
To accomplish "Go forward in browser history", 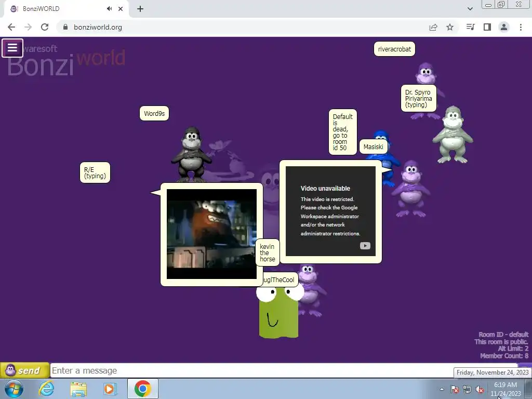I will 28,27.
